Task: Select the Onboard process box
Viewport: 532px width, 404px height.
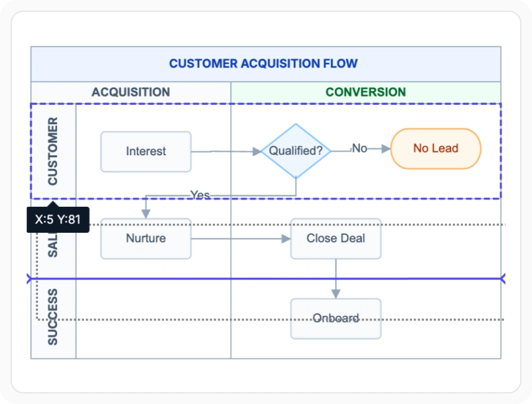Action: 336,318
